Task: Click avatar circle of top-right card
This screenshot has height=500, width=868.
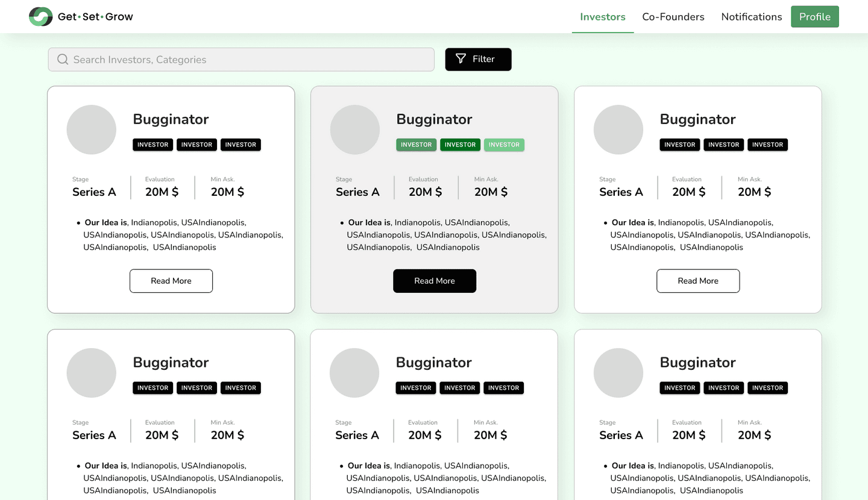Action: [x=618, y=130]
